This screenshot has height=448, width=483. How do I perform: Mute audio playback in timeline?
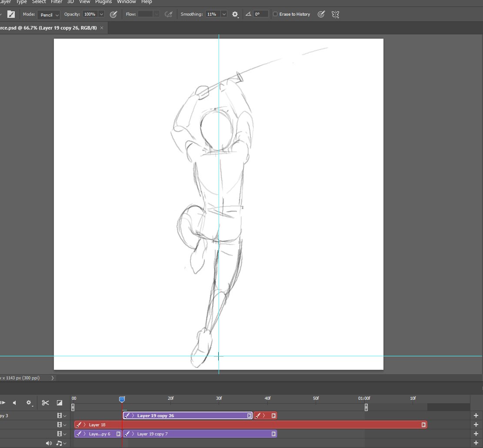pyautogui.click(x=14, y=402)
